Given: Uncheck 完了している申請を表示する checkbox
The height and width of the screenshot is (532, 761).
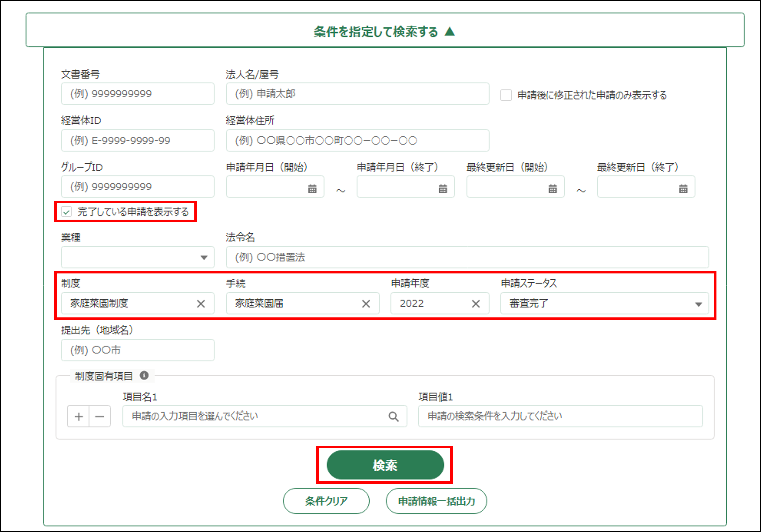Looking at the screenshot, I should [67, 212].
